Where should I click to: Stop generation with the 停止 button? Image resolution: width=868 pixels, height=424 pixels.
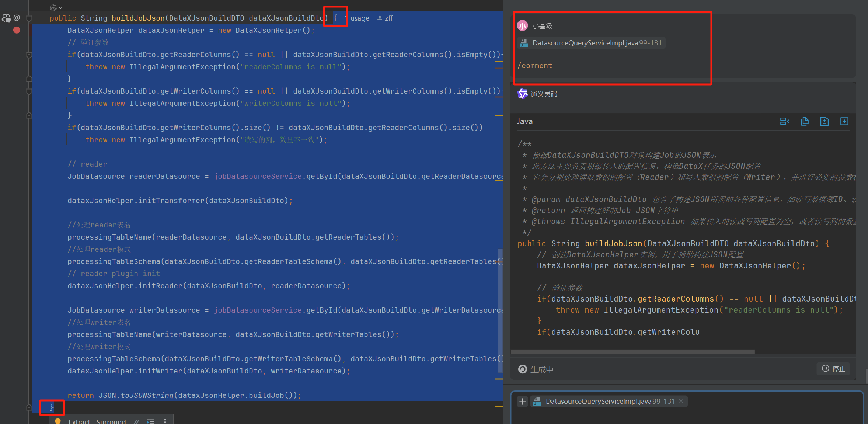(x=834, y=369)
